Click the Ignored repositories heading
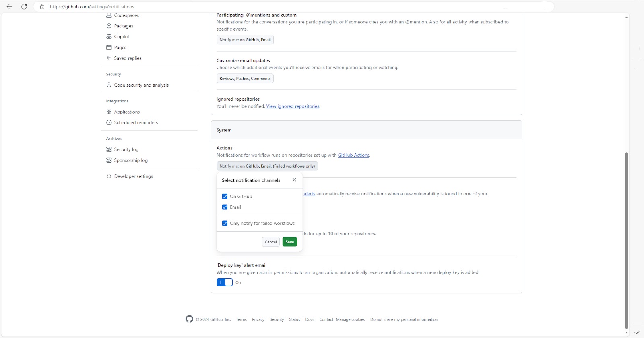The image size is (644, 338). point(238,99)
